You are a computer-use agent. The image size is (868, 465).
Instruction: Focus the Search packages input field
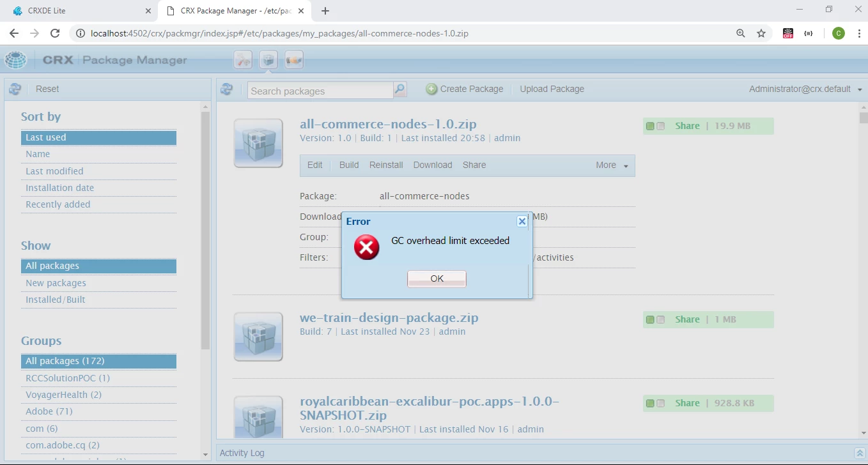tap(320, 91)
